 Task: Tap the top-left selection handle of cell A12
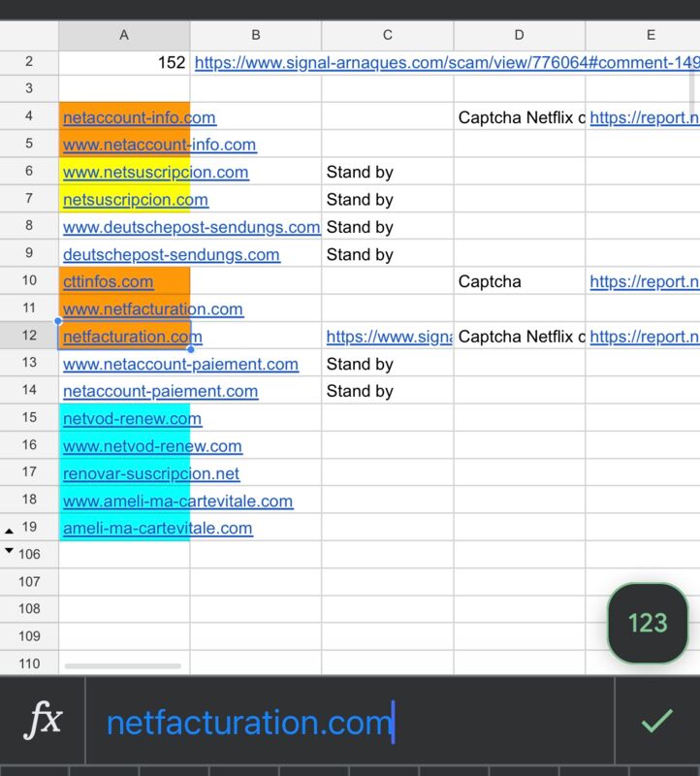point(58,321)
